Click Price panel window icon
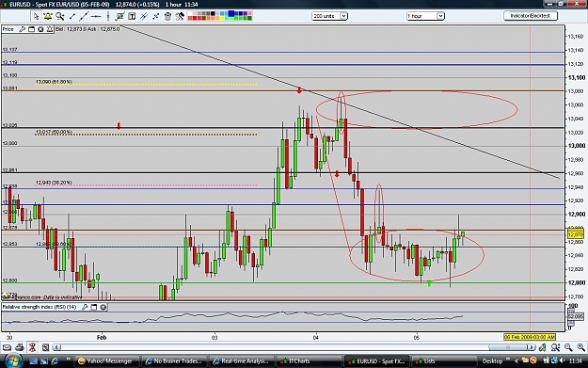This screenshot has height=368, width=588. (x=31, y=29)
